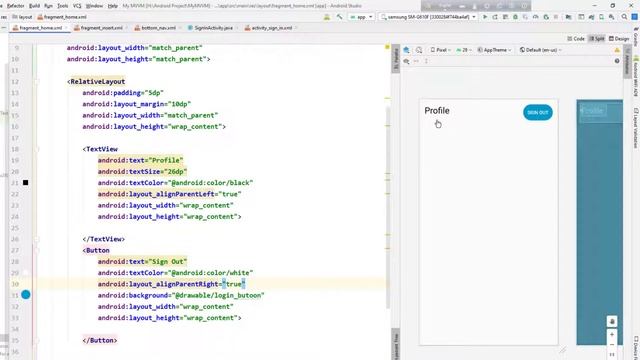Click the SIGN OUT button in the preview

(x=538, y=112)
